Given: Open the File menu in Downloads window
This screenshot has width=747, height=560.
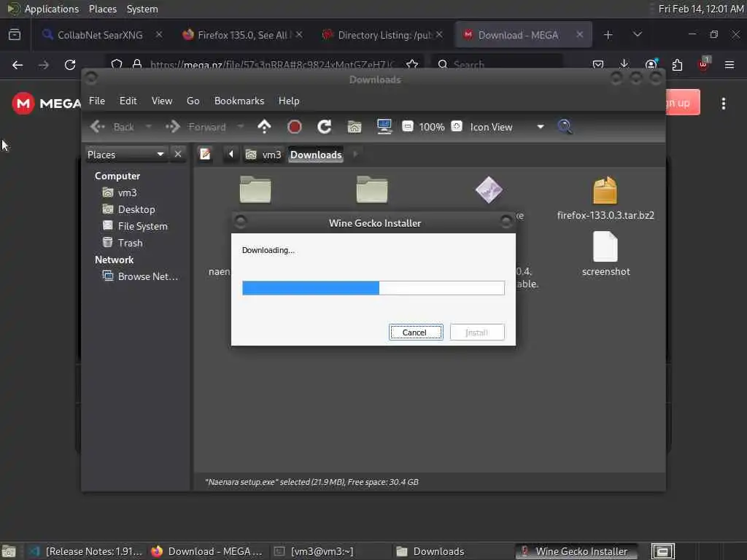Looking at the screenshot, I should pos(97,101).
